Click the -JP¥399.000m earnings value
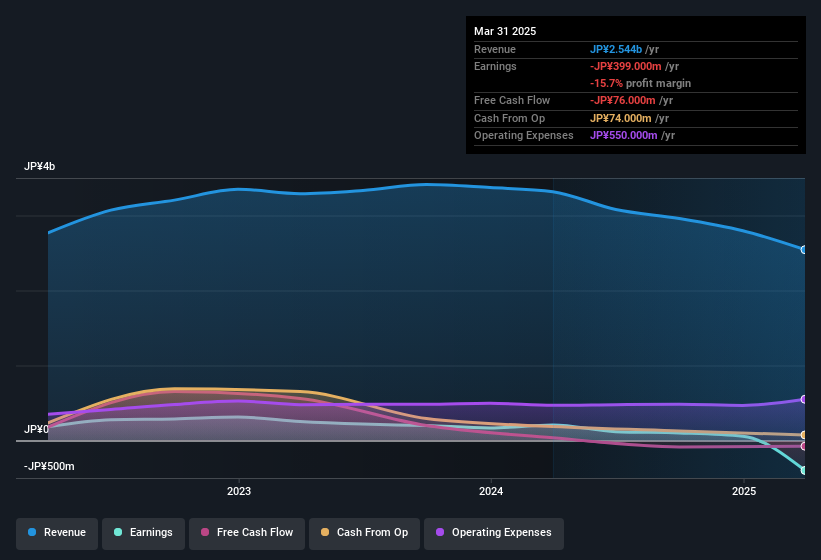The image size is (821, 560). [x=626, y=66]
